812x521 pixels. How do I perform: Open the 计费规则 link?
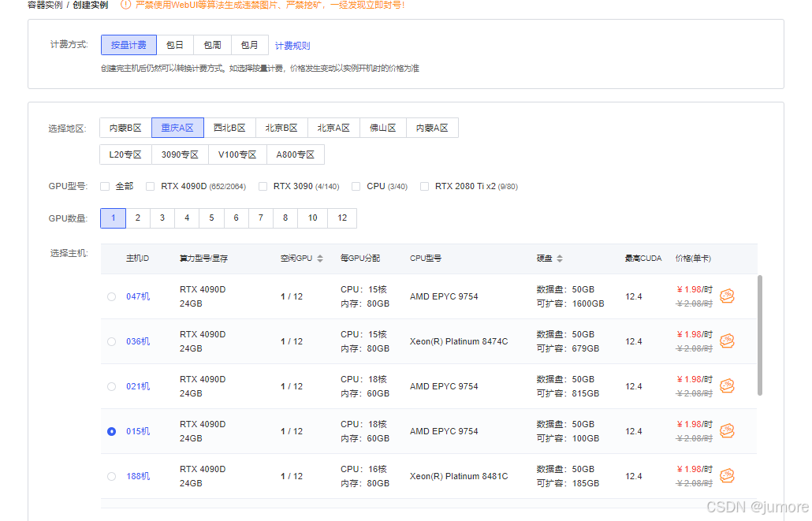tap(292, 46)
